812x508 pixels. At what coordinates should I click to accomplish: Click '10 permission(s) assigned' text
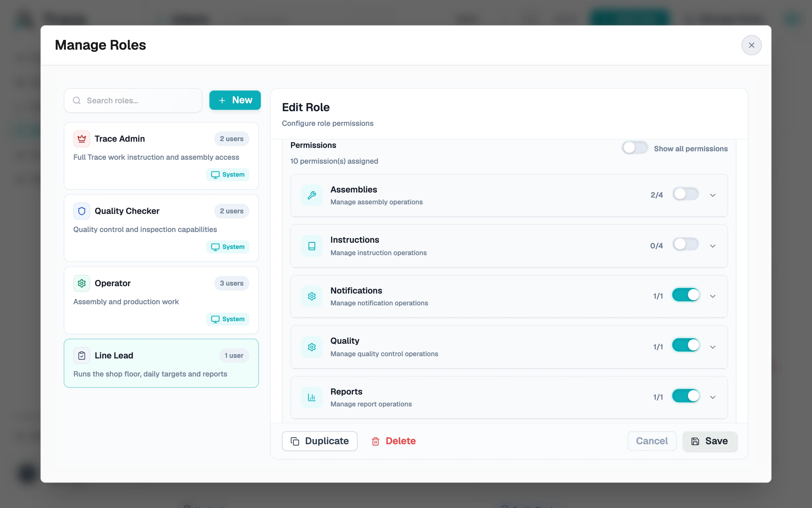(334, 161)
